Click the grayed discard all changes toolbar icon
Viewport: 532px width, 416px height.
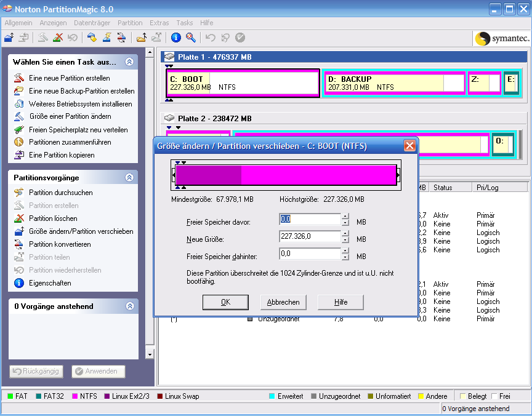pos(225,38)
